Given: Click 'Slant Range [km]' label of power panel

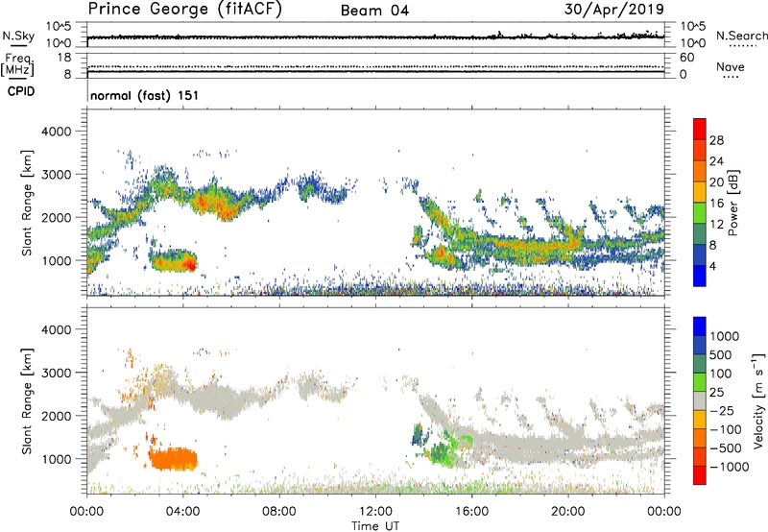Looking at the screenshot, I should click(x=27, y=203).
